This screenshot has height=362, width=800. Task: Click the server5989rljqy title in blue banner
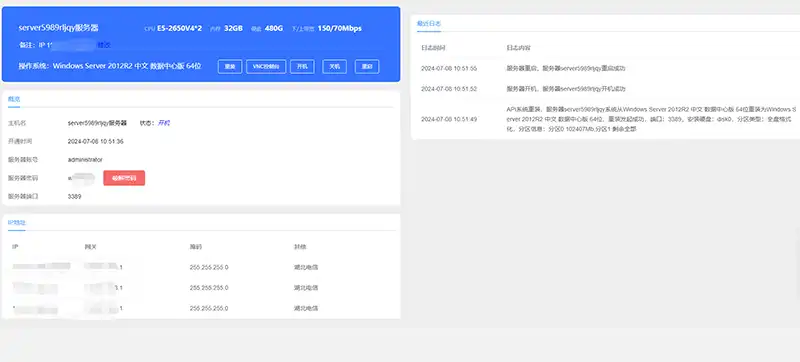point(58,28)
